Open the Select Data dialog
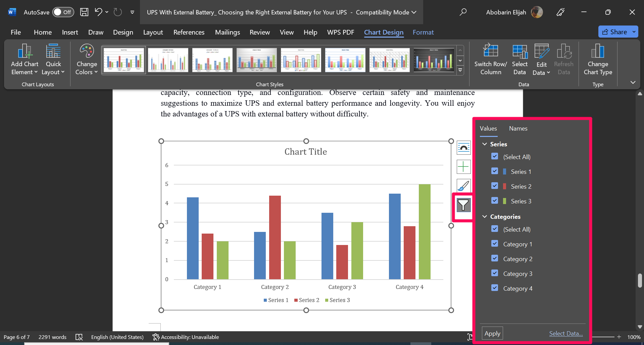Screen dimensions: 644x345 pyautogui.click(x=519, y=59)
